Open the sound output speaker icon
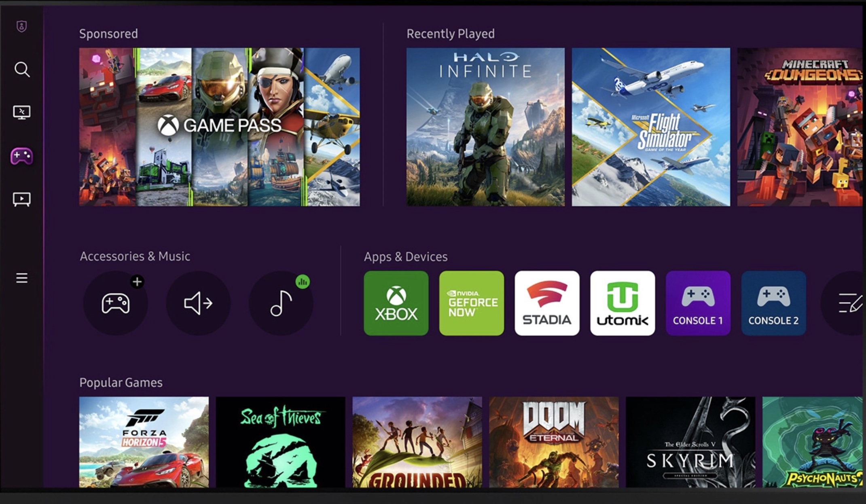The image size is (866, 504). [198, 303]
